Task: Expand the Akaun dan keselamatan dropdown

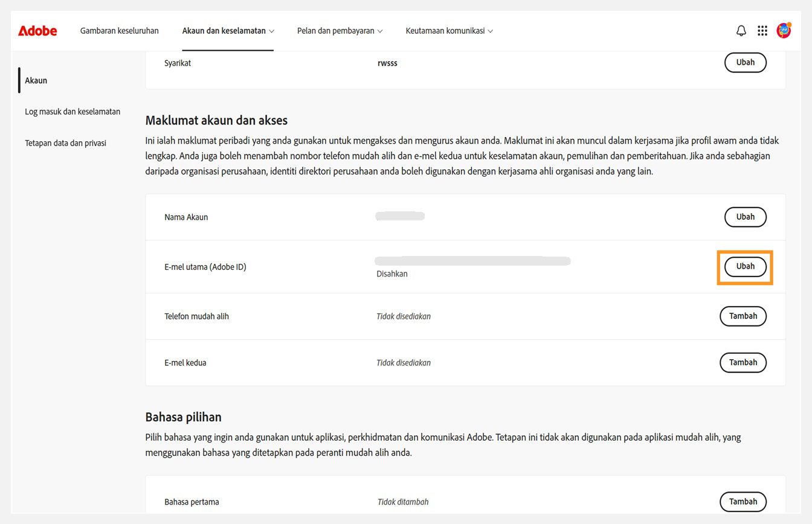Action: click(x=228, y=30)
